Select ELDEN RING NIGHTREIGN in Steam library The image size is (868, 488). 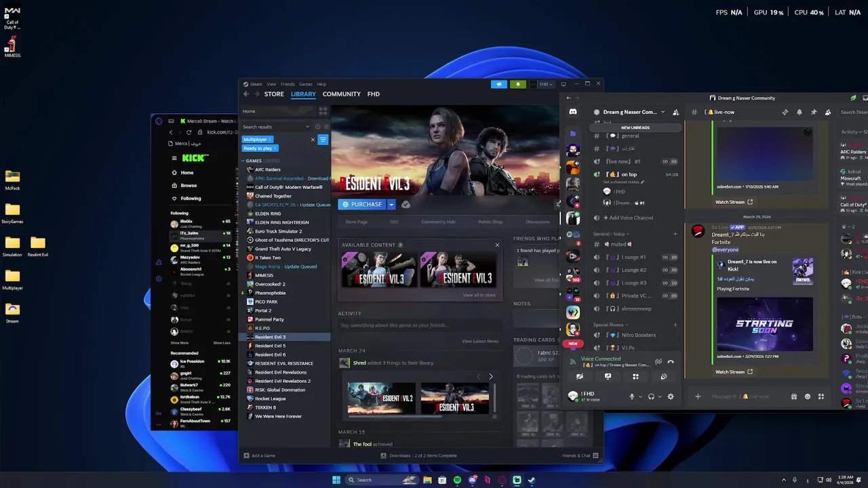pyautogui.click(x=281, y=222)
